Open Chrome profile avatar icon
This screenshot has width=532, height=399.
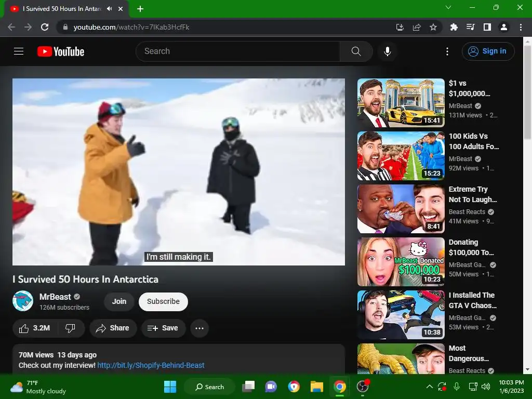tap(503, 27)
